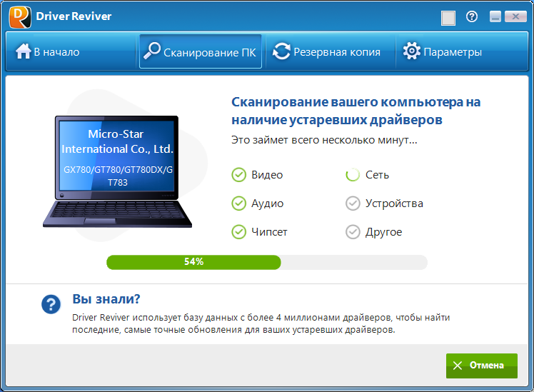Click the green checkmark next to Аудио

pyautogui.click(x=238, y=203)
